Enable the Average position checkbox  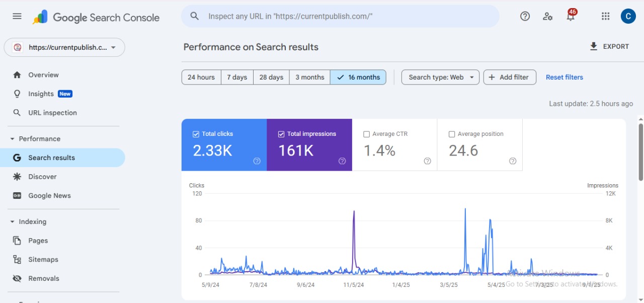(452, 134)
